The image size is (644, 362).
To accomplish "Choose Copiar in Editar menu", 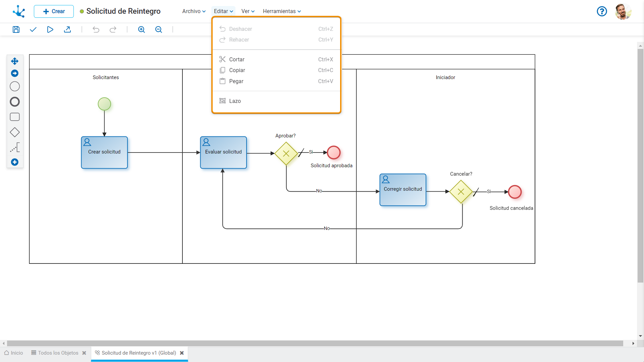I will point(276,70).
